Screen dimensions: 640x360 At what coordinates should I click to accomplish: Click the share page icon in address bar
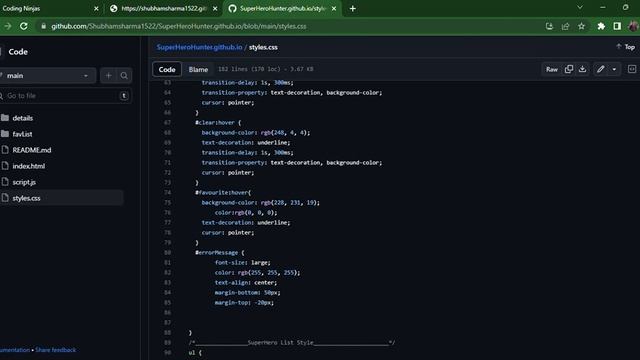pos(565,26)
